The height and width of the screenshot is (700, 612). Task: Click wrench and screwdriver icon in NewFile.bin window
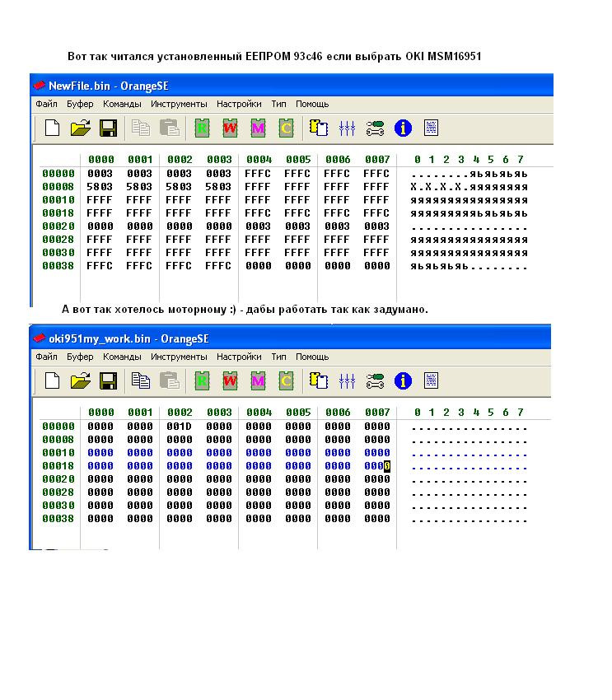[x=375, y=128]
